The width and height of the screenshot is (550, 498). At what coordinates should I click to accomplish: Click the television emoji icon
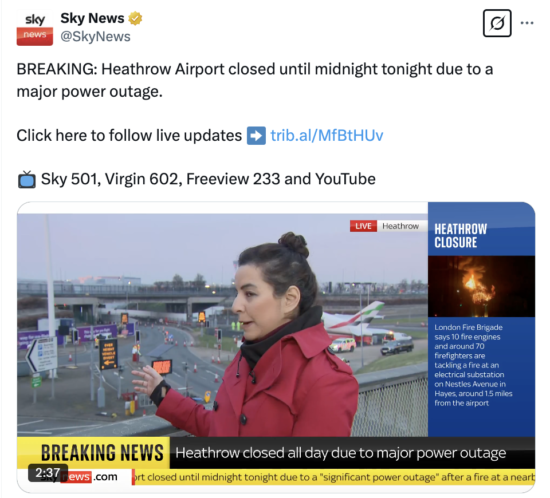(26, 180)
